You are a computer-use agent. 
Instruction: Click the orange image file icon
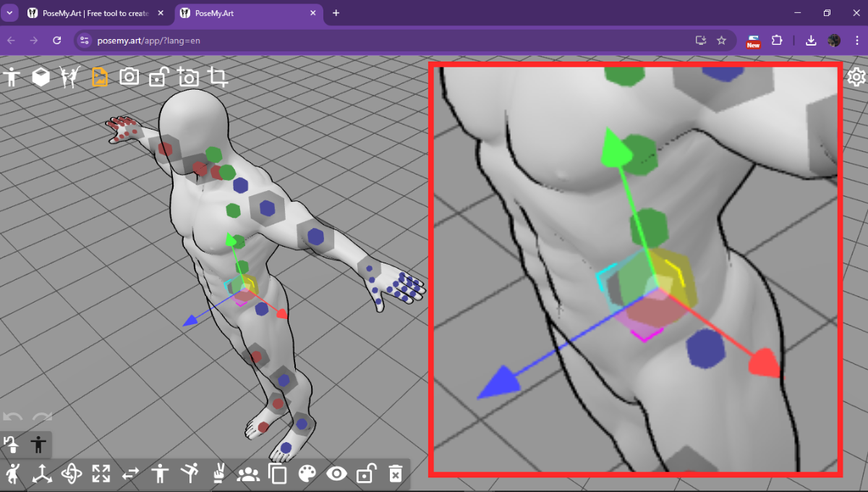click(x=100, y=77)
